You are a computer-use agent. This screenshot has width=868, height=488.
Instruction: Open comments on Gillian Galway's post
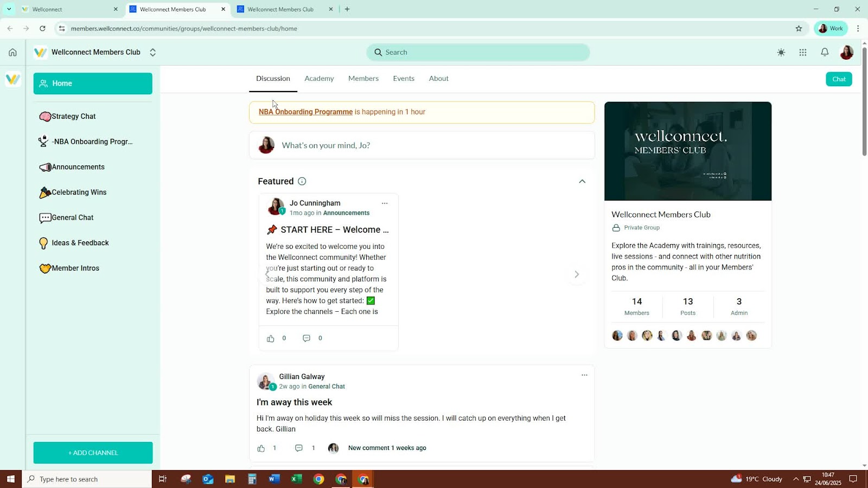pyautogui.click(x=298, y=448)
